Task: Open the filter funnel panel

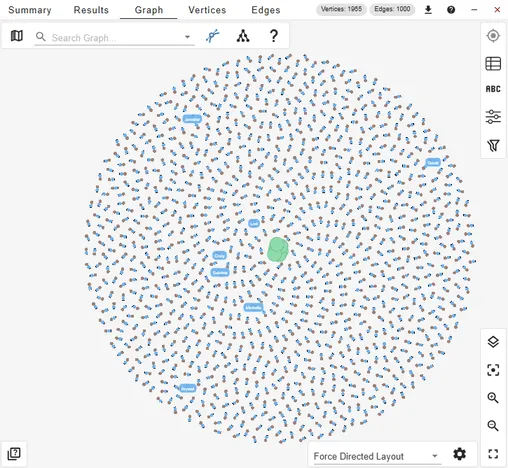Action: pos(493,145)
